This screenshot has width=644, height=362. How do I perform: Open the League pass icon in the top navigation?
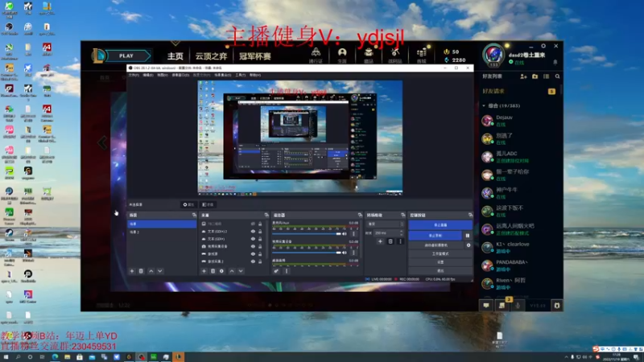coord(316,54)
